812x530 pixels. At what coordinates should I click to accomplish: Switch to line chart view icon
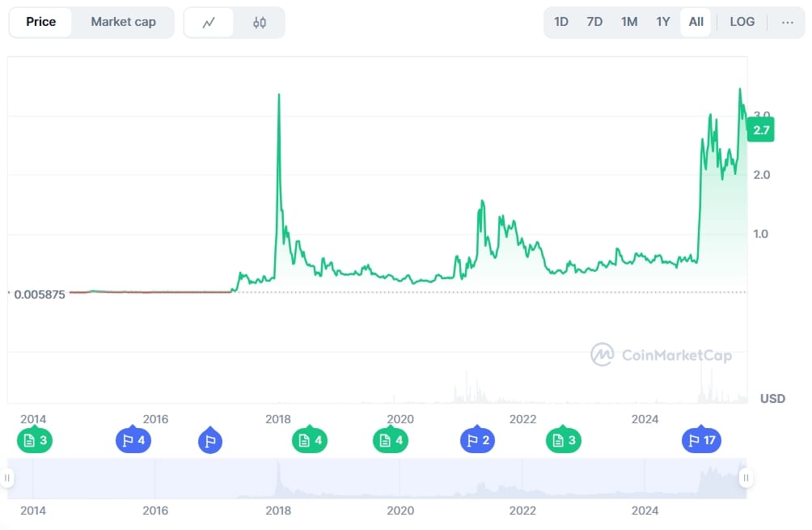tap(209, 23)
